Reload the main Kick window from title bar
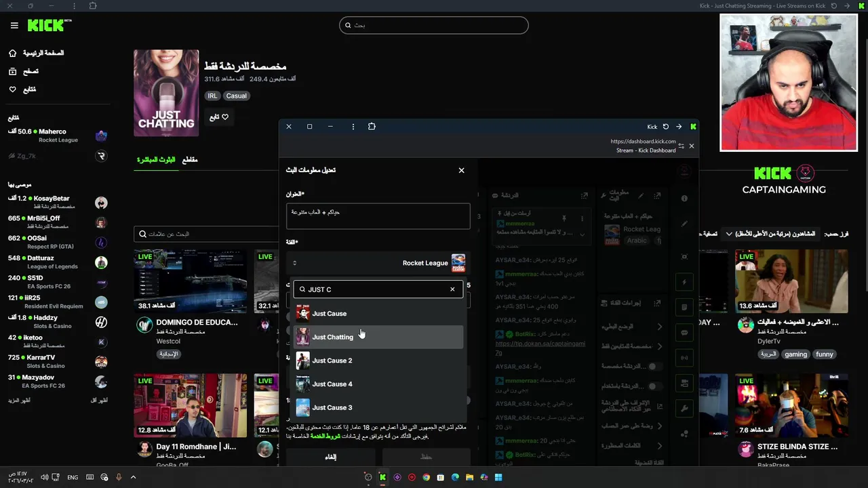 (833, 6)
